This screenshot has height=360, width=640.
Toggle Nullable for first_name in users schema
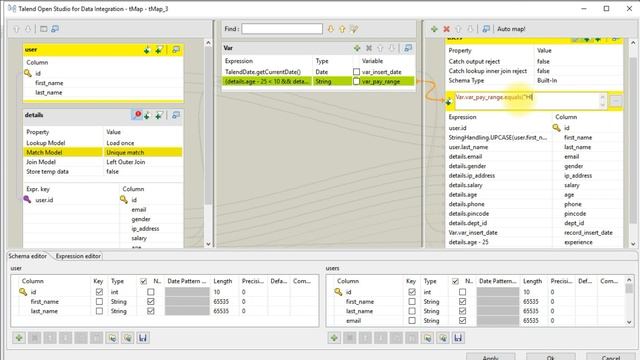coord(462,301)
